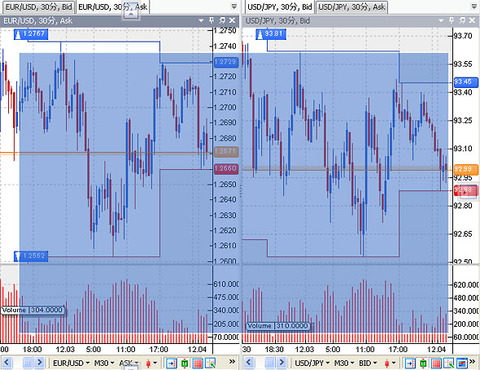
Task: Open the M30 period dropdown in the USD/JPY toolbar
Action: point(344,363)
